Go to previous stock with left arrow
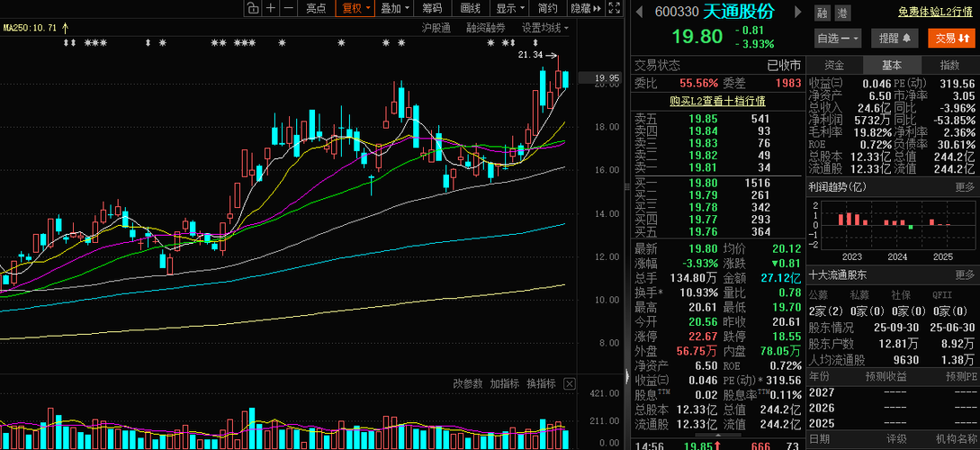The image size is (980, 450). (x=639, y=11)
